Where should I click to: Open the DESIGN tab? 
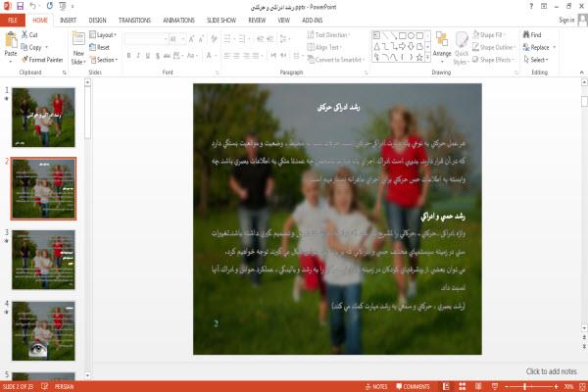(x=97, y=20)
